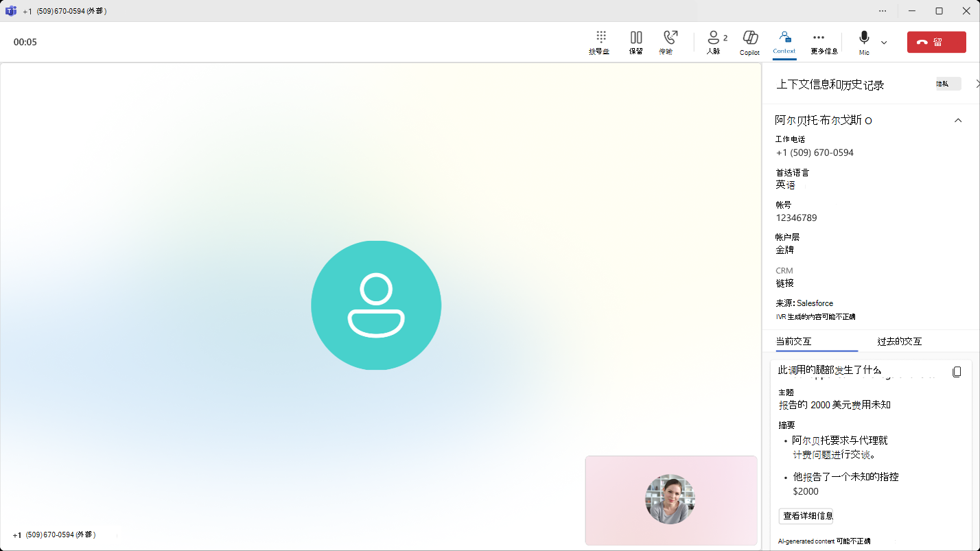Click the call timer 00:05
This screenshot has height=551, width=980.
tap(25, 42)
